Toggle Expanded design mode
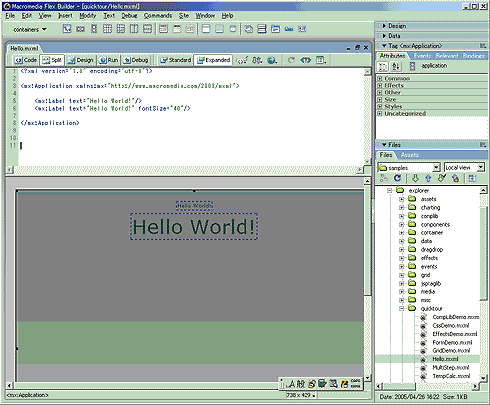 click(x=213, y=60)
